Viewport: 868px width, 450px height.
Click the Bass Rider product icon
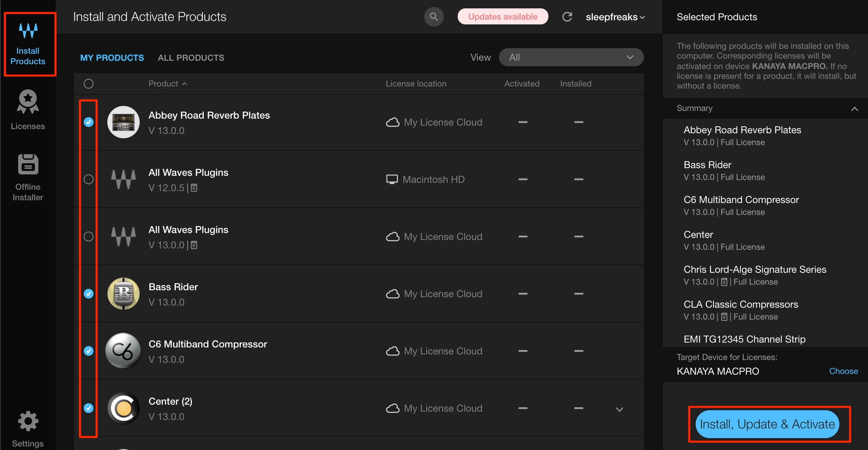tap(124, 294)
